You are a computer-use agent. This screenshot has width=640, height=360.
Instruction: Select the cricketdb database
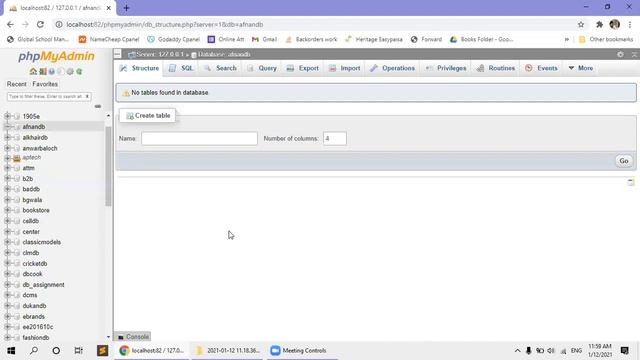point(35,264)
